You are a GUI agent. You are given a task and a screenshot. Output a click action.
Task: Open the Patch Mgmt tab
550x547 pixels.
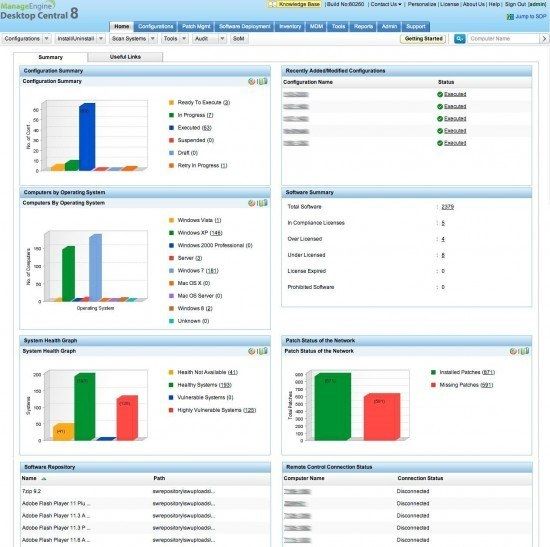196,27
